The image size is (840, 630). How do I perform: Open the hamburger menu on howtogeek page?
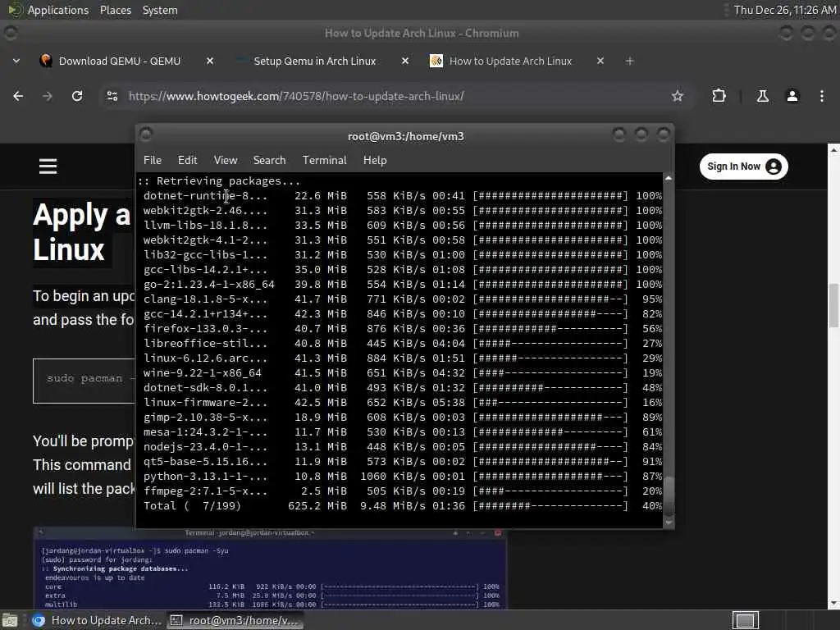pyautogui.click(x=48, y=166)
